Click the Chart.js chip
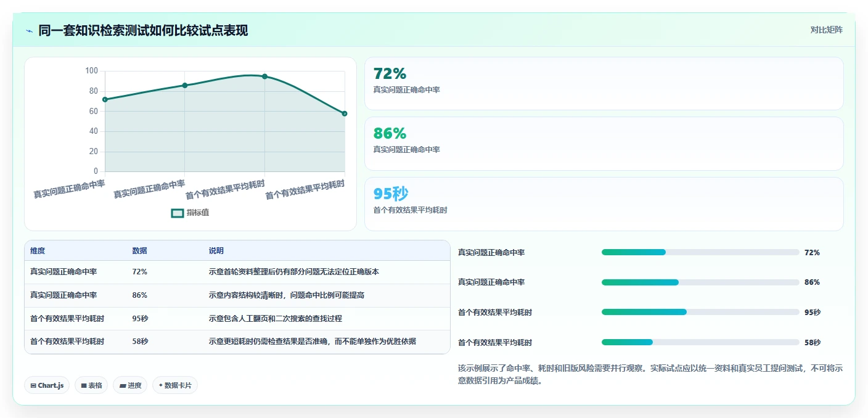The image size is (868, 418). [x=47, y=385]
